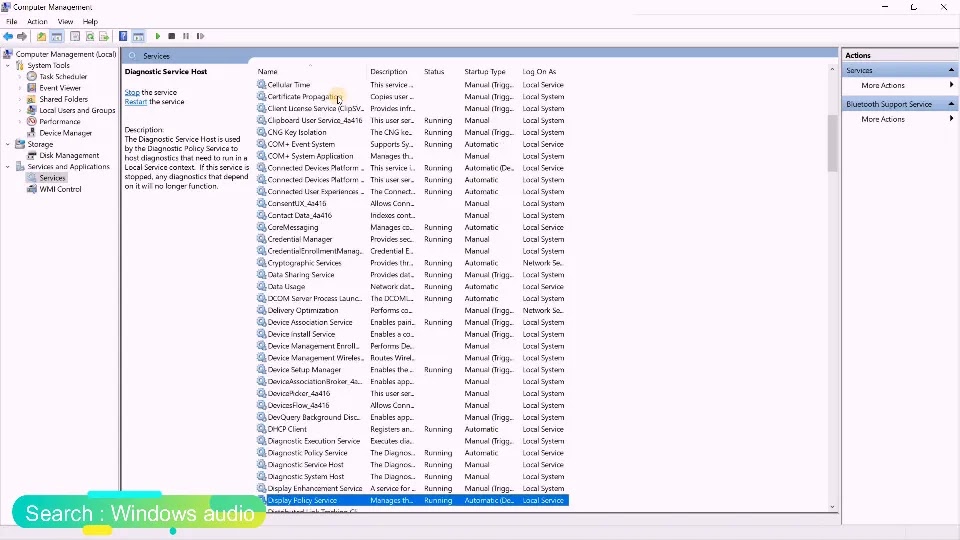Image resolution: width=960 pixels, height=540 pixels.
Task: Open More Actions under Services
Action: 882,85
